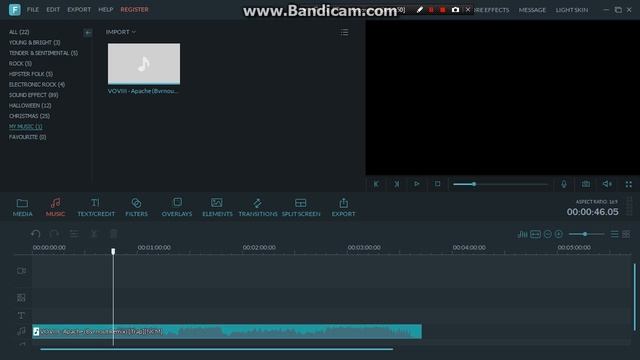Delete the selected clip with trash icon

[114, 234]
